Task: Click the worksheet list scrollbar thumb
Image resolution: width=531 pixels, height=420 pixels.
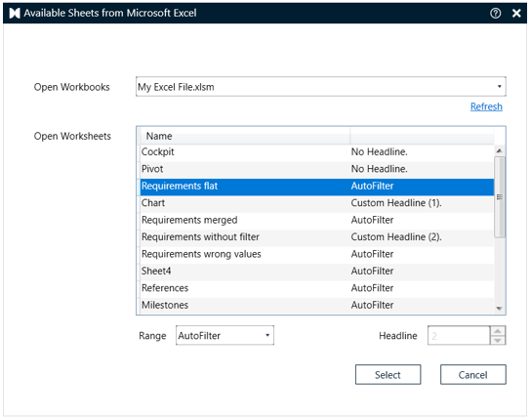Action: [499, 197]
